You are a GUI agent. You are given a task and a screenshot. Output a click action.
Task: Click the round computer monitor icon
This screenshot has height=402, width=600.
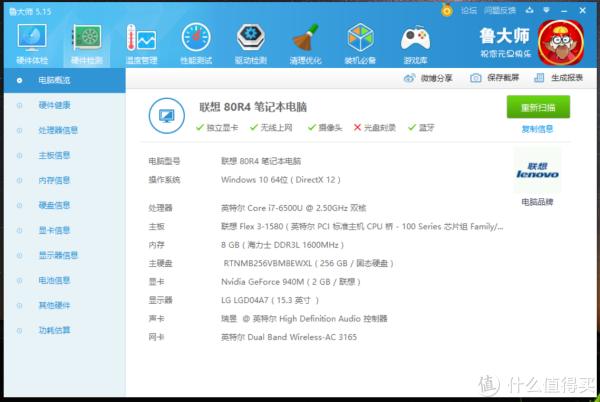point(166,116)
